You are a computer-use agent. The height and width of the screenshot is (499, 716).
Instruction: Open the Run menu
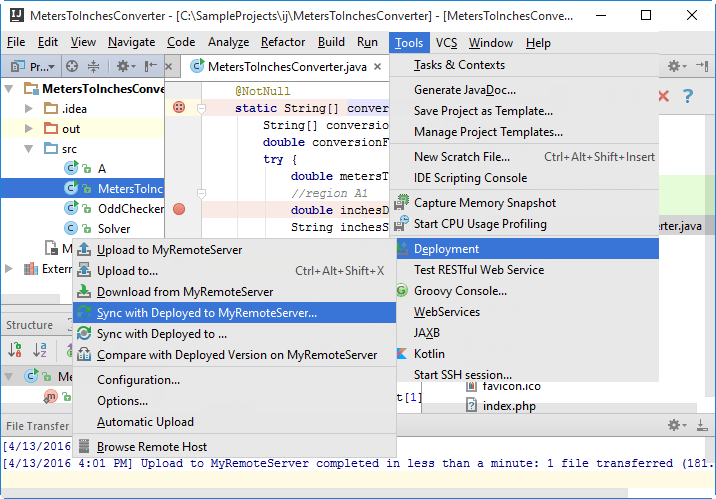(x=367, y=42)
